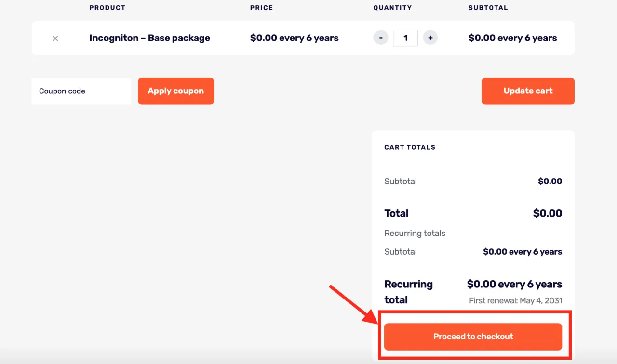Remove Incogniton Base package from cart
Image resolution: width=617 pixels, height=364 pixels.
(55, 39)
